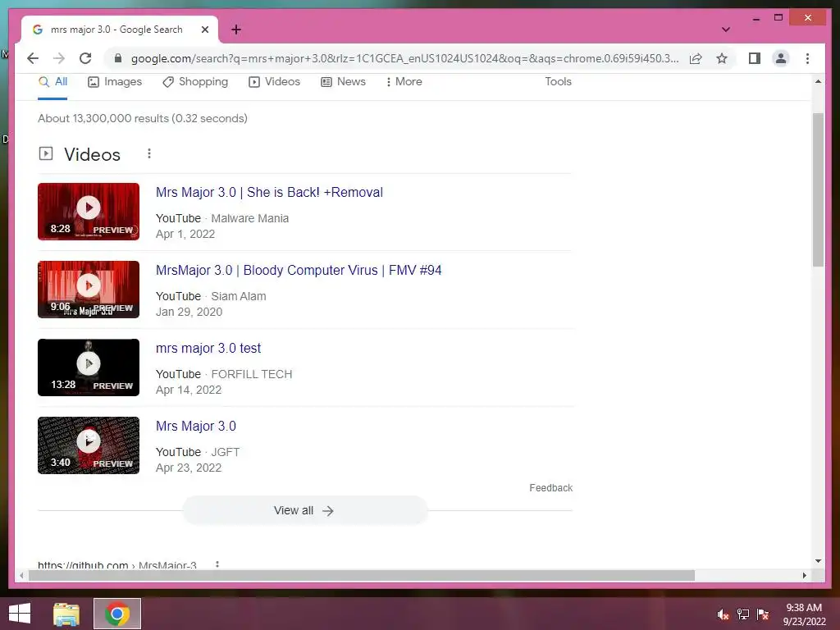Open Videos section three-dot options
840x630 pixels.
(149, 153)
